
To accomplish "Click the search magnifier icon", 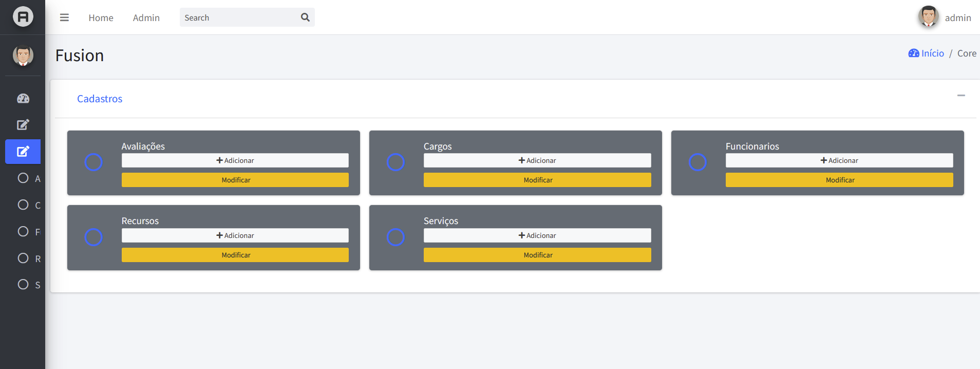I will point(305,17).
